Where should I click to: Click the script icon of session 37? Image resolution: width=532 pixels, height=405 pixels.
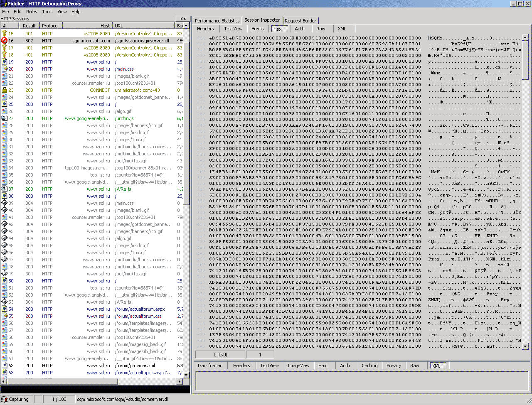click(x=5, y=189)
